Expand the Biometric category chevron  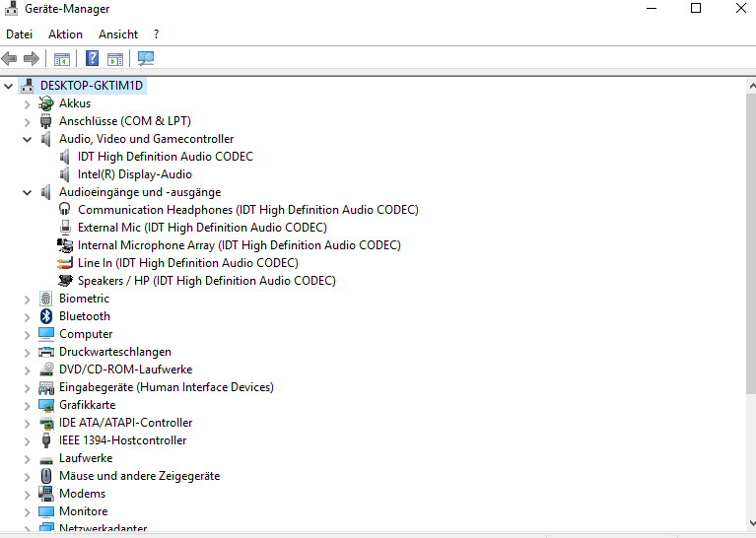click(x=28, y=300)
